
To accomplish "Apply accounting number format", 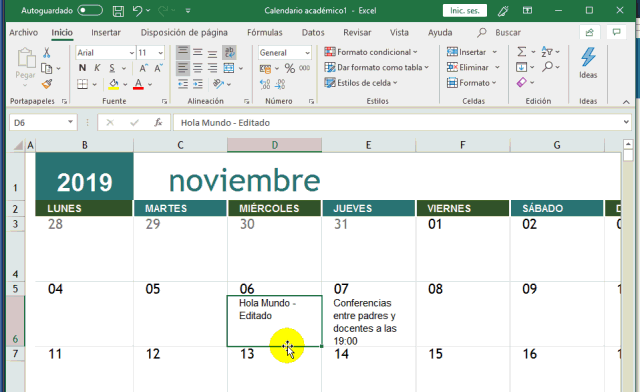I will [x=265, y=69].
